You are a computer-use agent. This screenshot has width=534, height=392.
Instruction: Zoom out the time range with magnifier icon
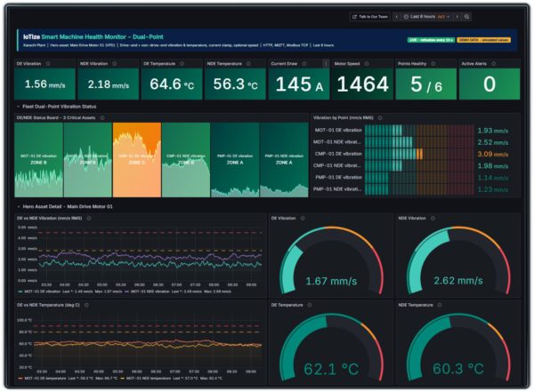pyautogui.click(x=466, y=17)
